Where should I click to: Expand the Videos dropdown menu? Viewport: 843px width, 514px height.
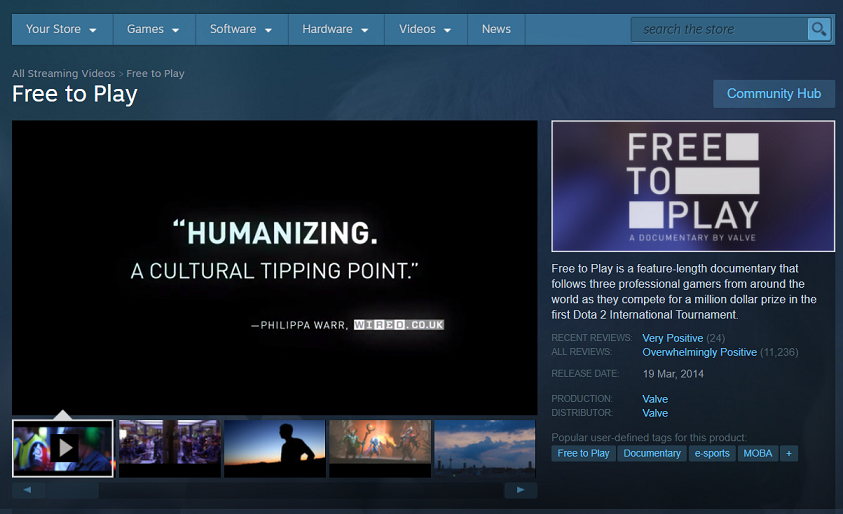click(x=426, y=29)
